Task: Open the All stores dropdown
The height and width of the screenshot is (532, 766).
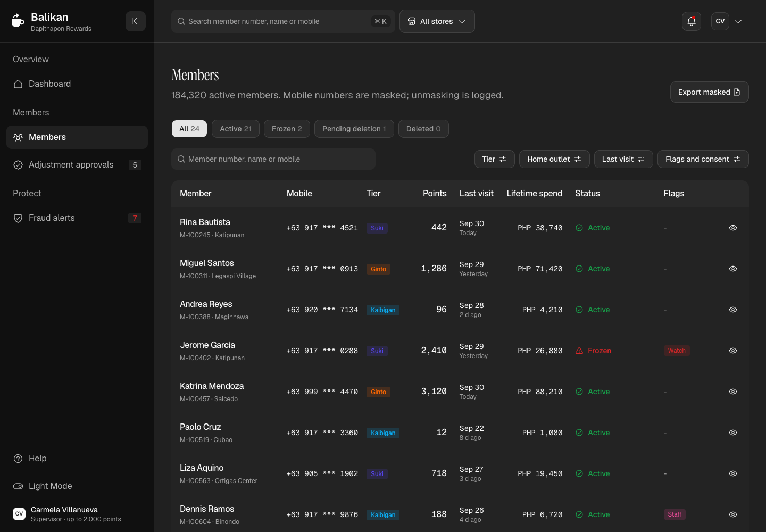Action: coord(437,21)
